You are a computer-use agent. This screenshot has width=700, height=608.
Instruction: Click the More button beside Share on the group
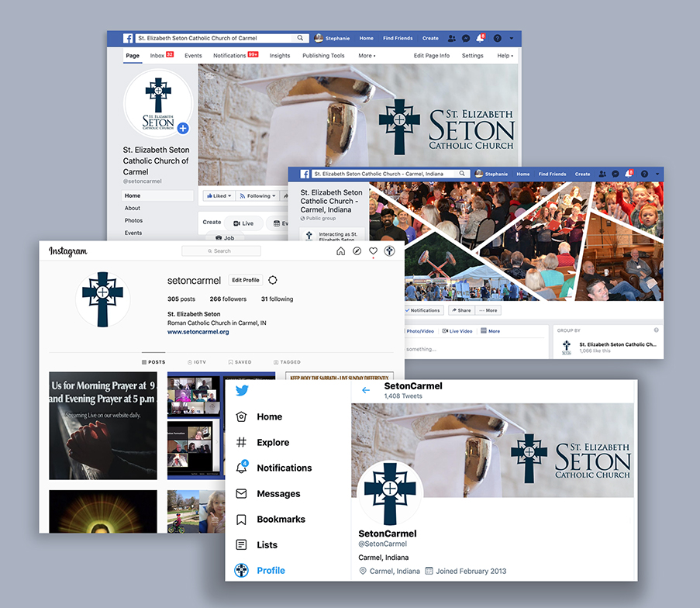click(x=488, y=310)
